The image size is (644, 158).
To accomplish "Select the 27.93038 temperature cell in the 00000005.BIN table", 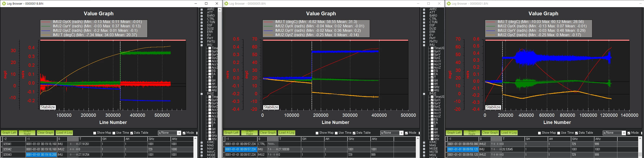I will click(x=290, y=149).
